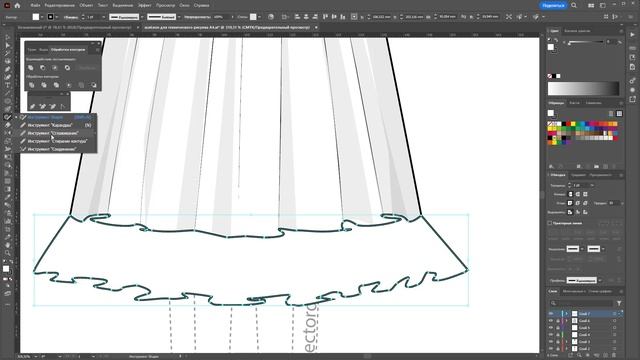Select the miter join corner icon
This screenshot has height=360, width=640.
pyautogui.click(x=571, y=203)
